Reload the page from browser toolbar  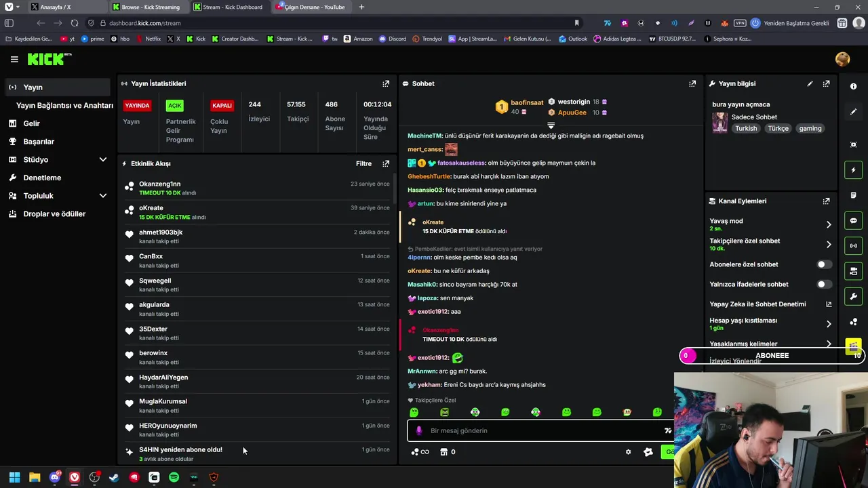(x=74, y=23)
